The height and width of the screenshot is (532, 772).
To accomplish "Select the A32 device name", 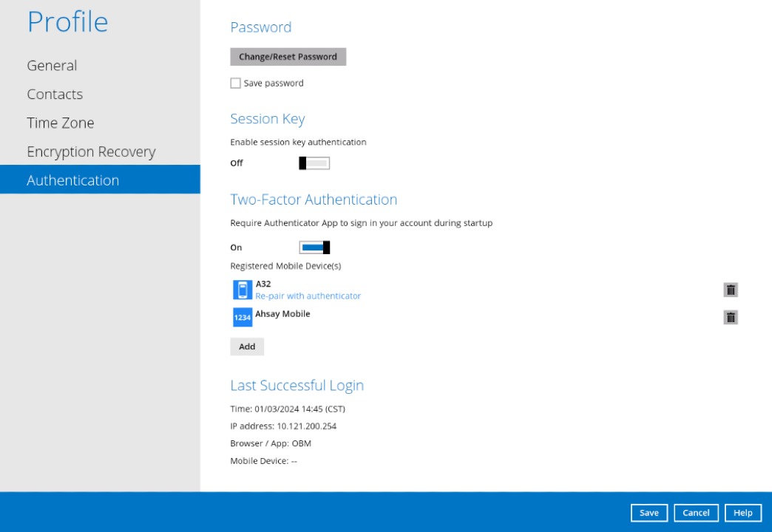I will click(x=263, y=284).
